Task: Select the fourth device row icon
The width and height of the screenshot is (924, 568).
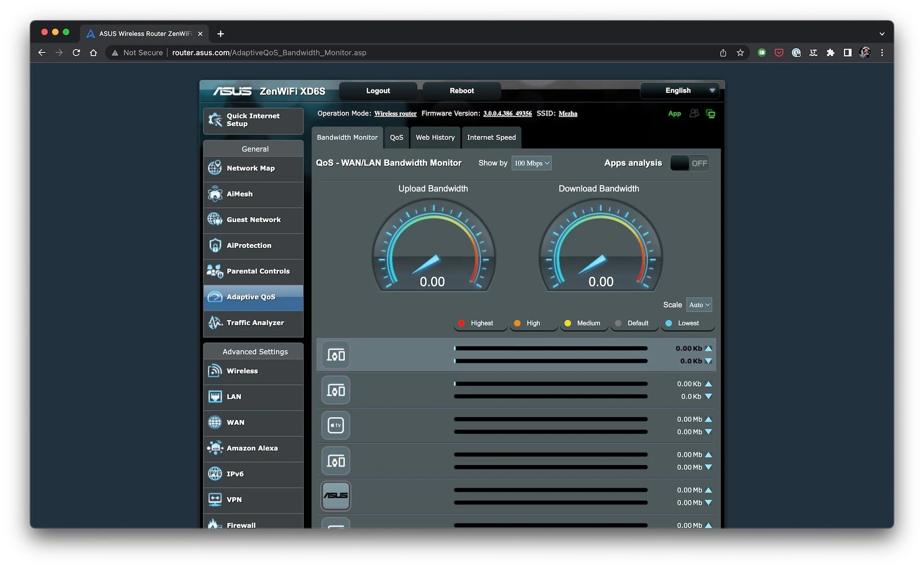Action: [336, 461]
